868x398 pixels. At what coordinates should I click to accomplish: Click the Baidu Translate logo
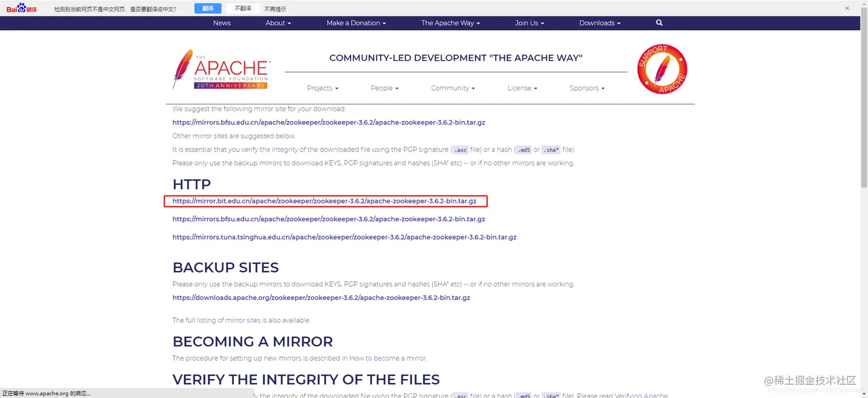click(22, 9)
